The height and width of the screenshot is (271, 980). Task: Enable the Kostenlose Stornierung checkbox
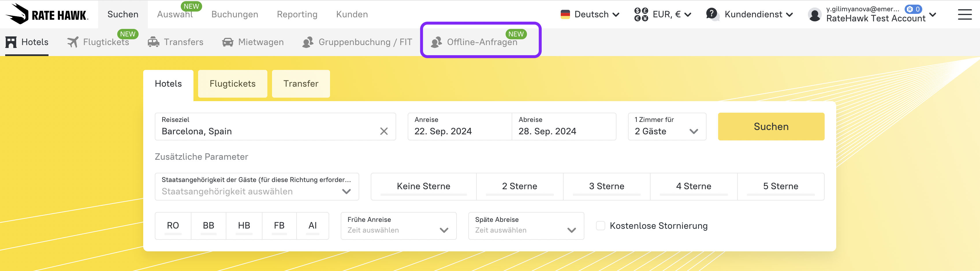point(600,226)
